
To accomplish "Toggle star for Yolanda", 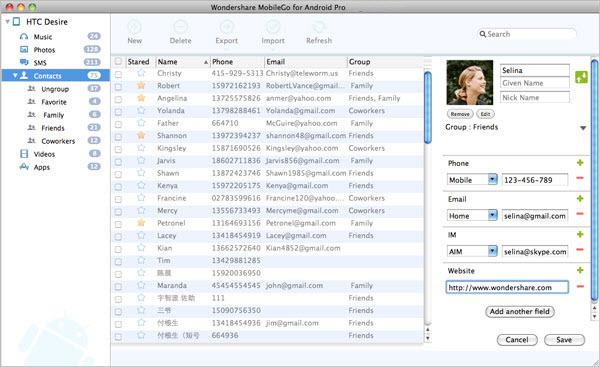I will (141, 110).
